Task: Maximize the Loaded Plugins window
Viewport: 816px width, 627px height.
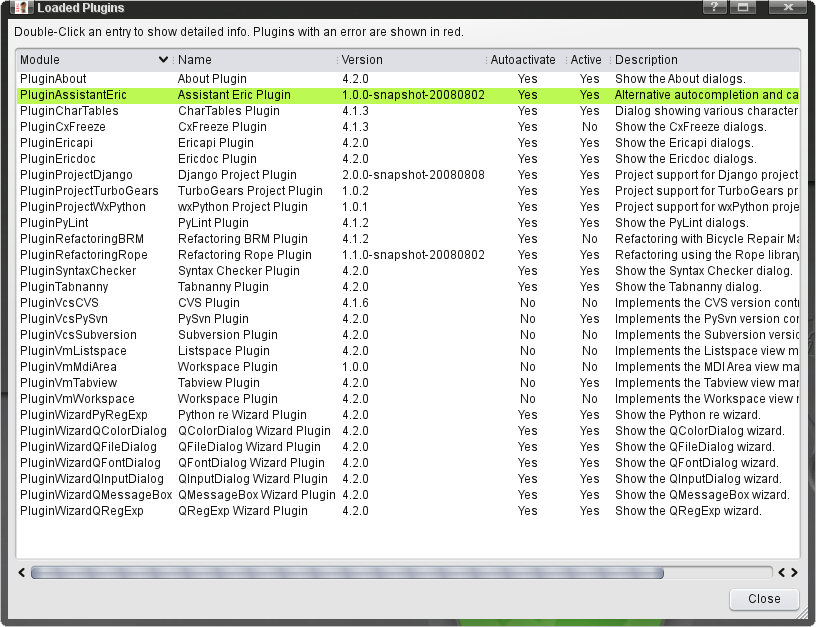Action: pos(744,7)
